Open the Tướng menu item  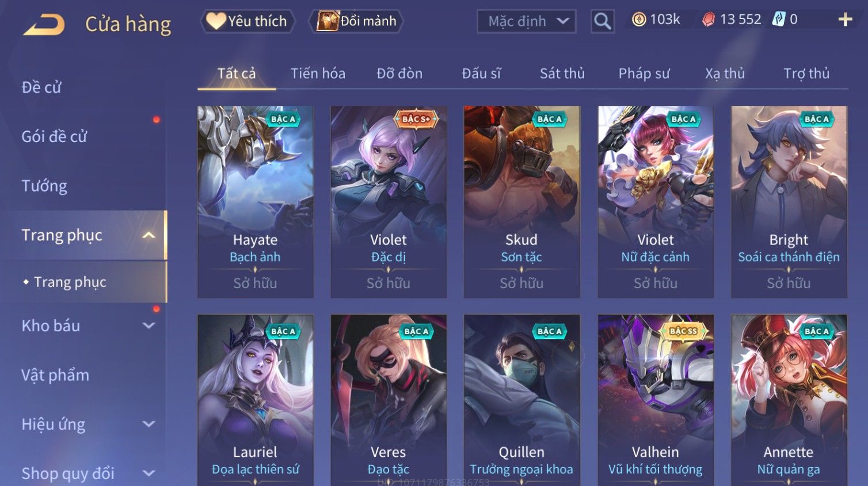[44, 186]
